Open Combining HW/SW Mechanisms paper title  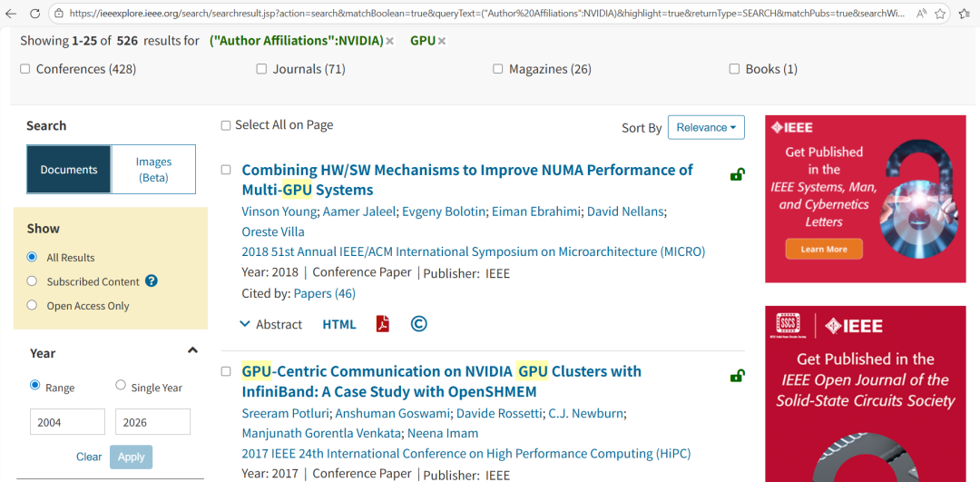(467, 180)
